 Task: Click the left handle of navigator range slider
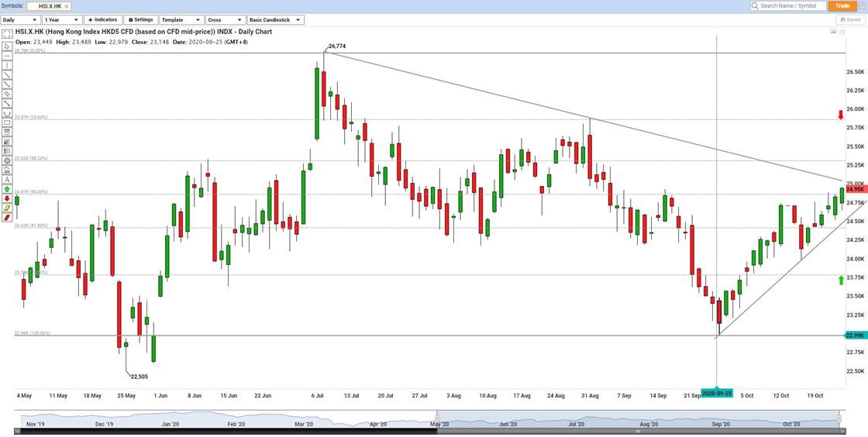pyautogui.click(x=437, y=418)
